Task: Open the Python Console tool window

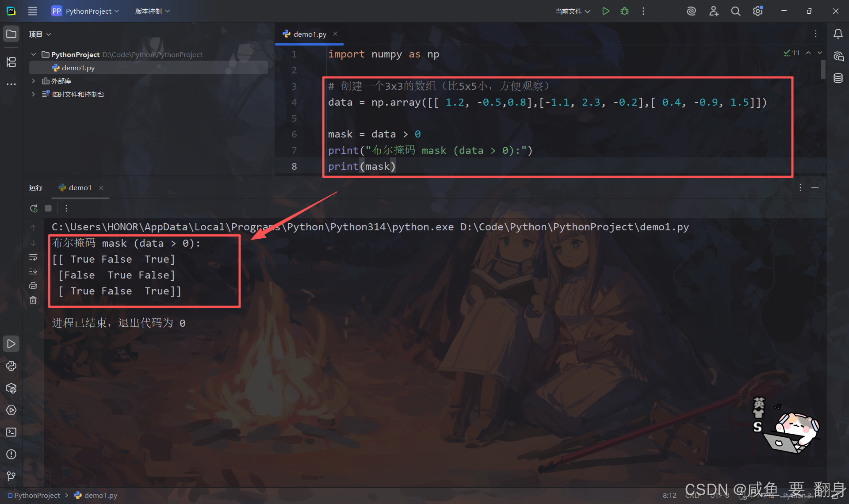Action: click(x=11, y=366)
